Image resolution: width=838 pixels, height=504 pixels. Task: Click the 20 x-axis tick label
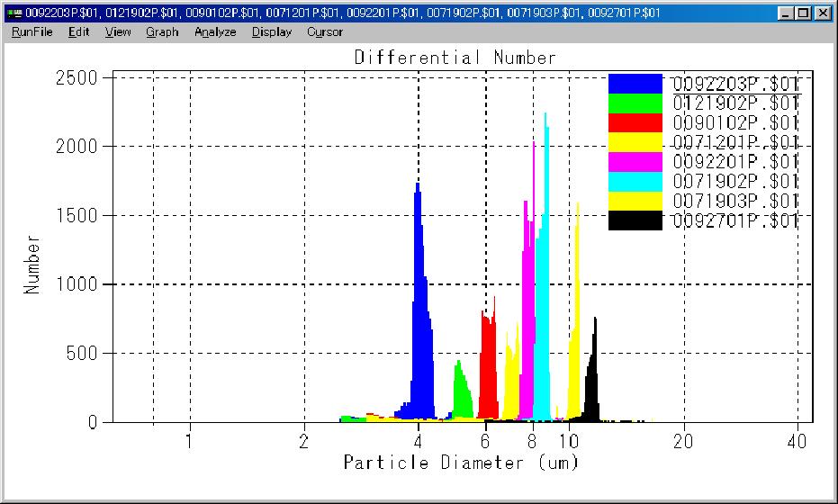click(x=683, y=442)
